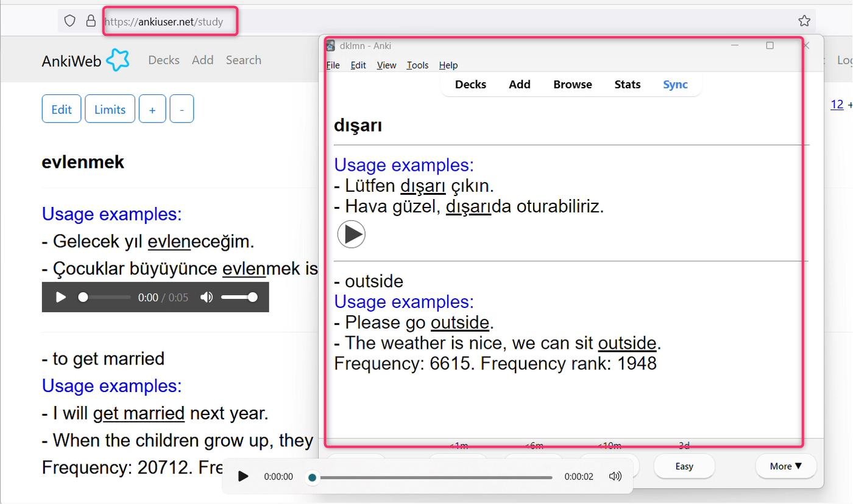
Task: Click the Limits button on AnkiWeb
Action: pos(110,110)
